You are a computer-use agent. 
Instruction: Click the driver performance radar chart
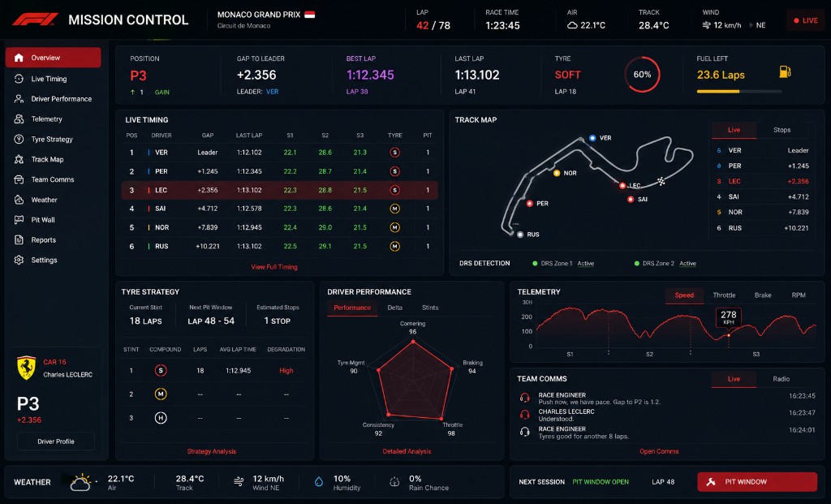(x=415, y=379)
